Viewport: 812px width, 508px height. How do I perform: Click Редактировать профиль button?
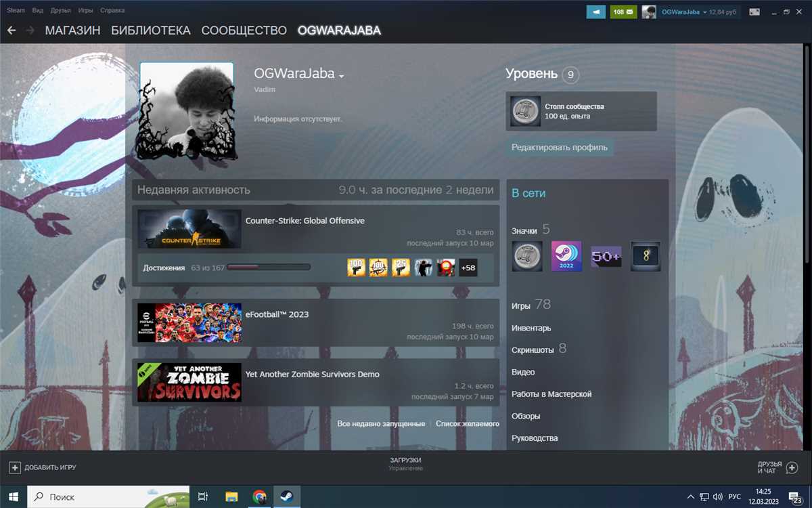(x=560, y=147)
